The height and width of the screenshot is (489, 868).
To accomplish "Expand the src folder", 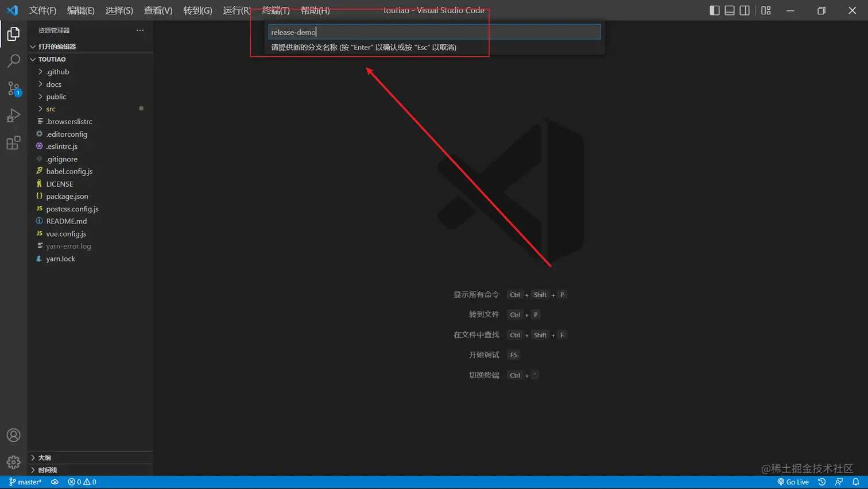I will pyautogui.click(x=90, y=109).
